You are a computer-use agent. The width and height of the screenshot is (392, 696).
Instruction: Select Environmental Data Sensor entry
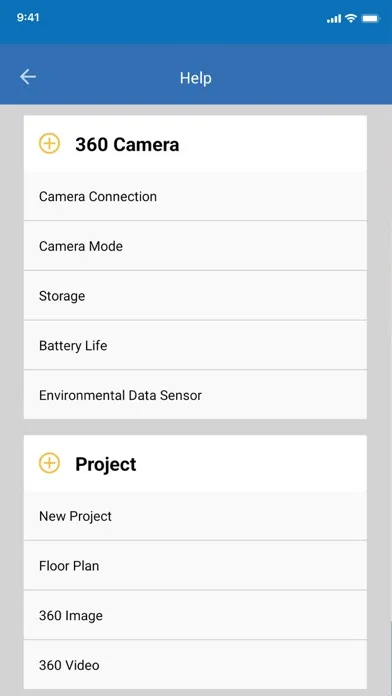[195, 395]
